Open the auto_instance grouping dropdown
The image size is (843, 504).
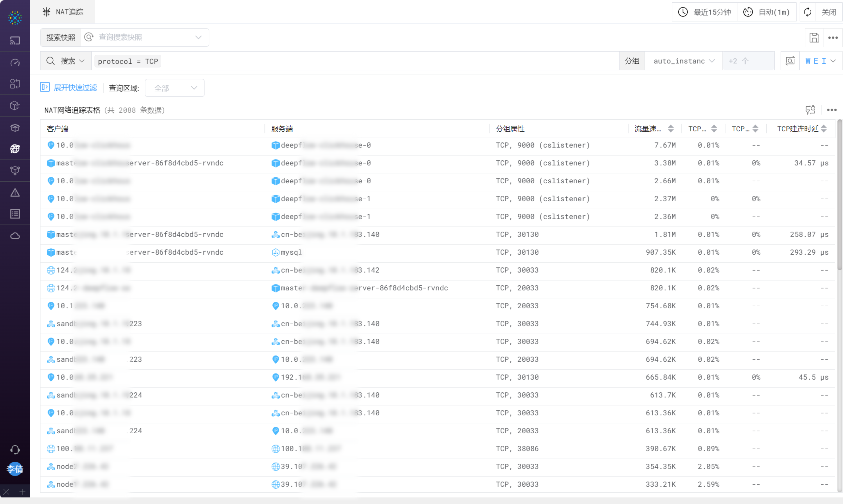[x=683, y=61]
